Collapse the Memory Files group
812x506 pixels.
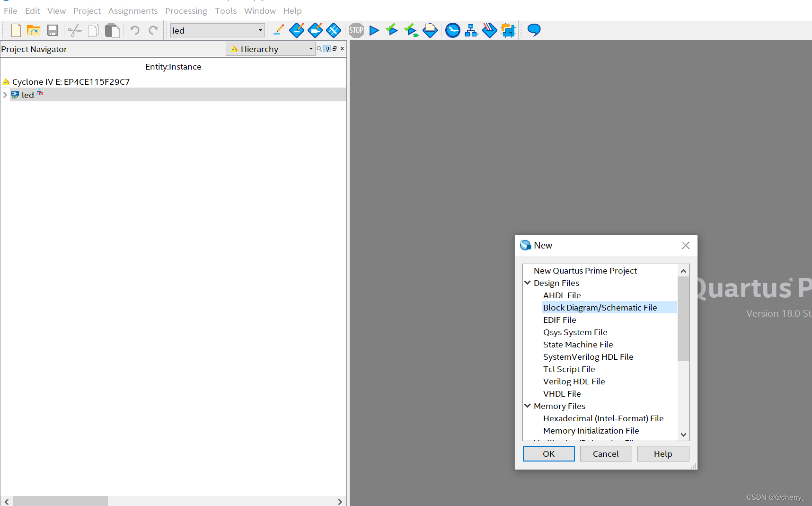point(528,406)
